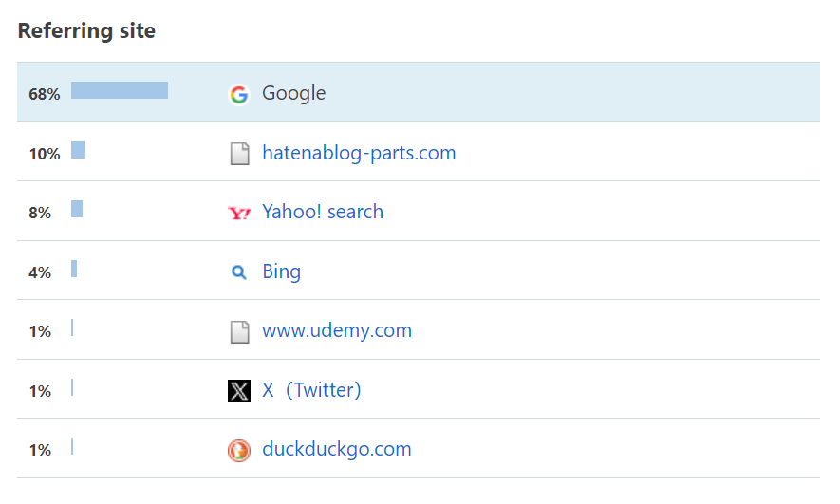Click the DuckDuckGo duck icon
This screenshot has height=504, width=840.
click(x=239, y=450)
